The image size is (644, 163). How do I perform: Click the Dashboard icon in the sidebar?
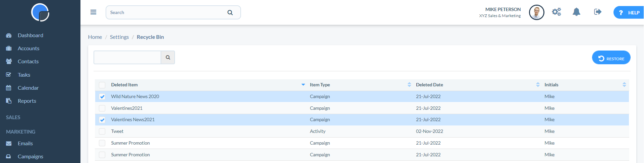(9, 35)
